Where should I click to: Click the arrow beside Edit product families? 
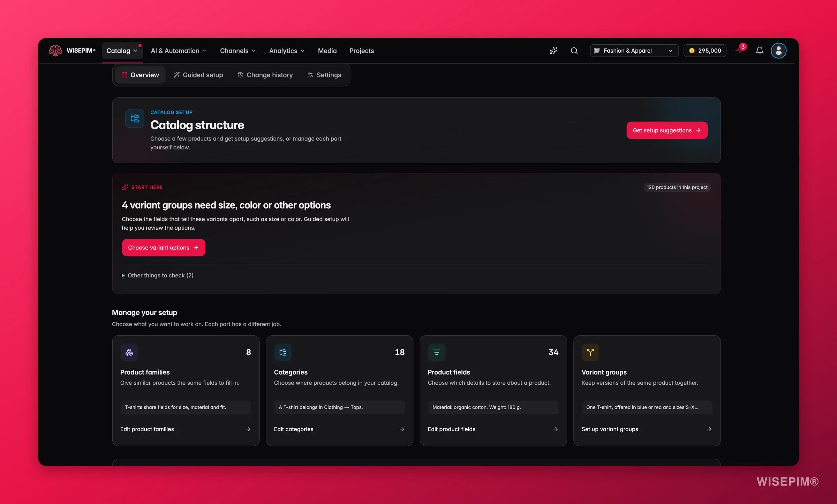pos(248,429)
